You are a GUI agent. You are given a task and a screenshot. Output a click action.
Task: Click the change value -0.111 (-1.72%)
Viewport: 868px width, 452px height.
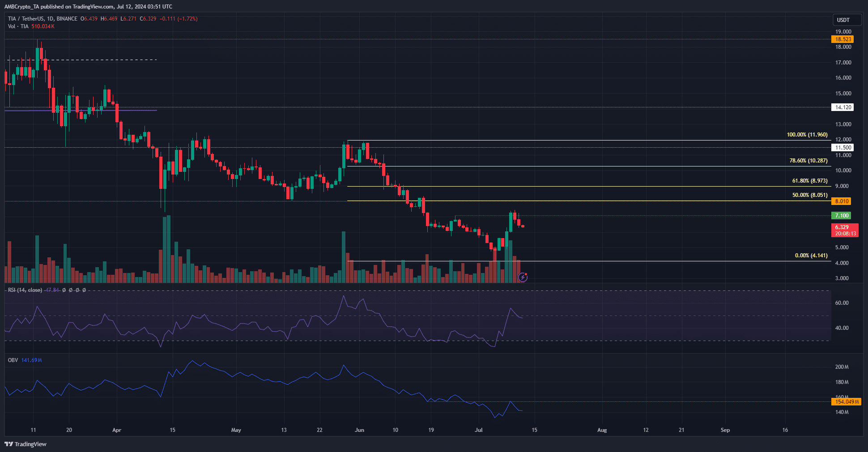(x=179, y=19)
